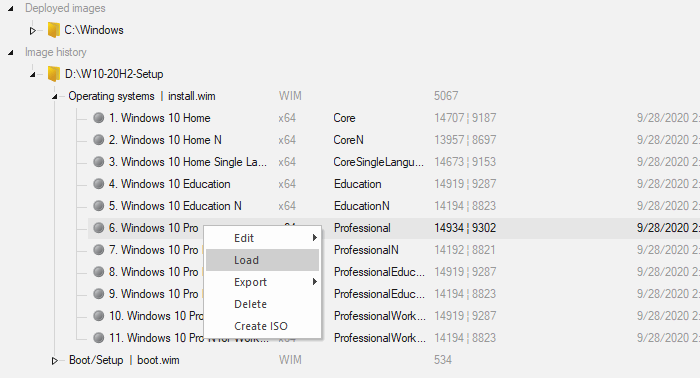Select item 11. Windows 10 Pro
This screenshot has width=700, height=378.
(x=156, y=338)
